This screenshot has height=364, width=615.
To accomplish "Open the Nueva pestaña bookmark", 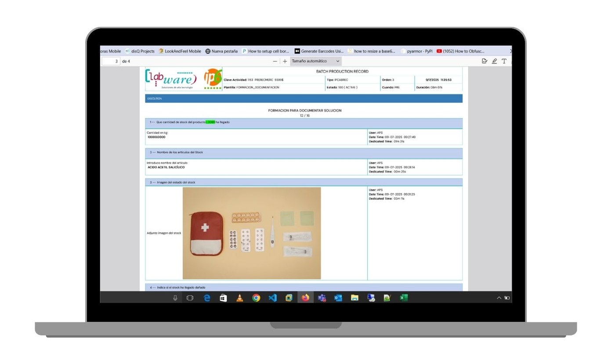I will point(221,51).
